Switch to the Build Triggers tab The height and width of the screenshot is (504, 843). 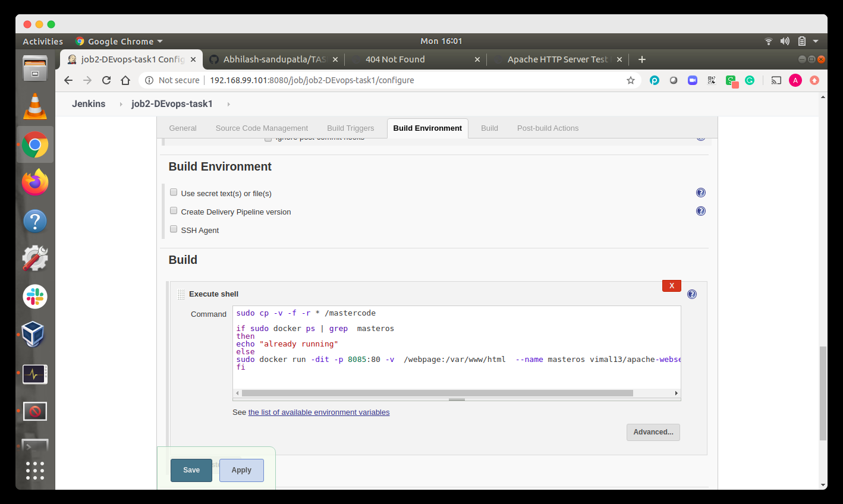(350, 128)
